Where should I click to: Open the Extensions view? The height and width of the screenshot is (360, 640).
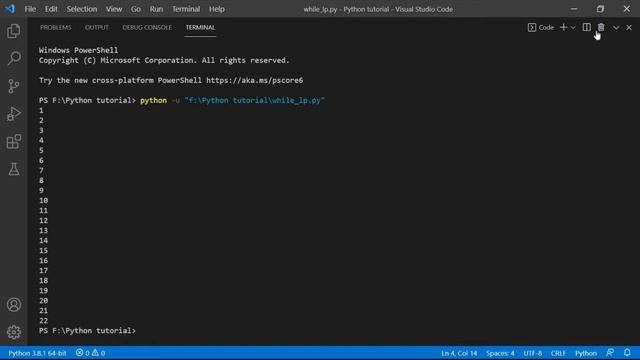click(x=13, y=142)
